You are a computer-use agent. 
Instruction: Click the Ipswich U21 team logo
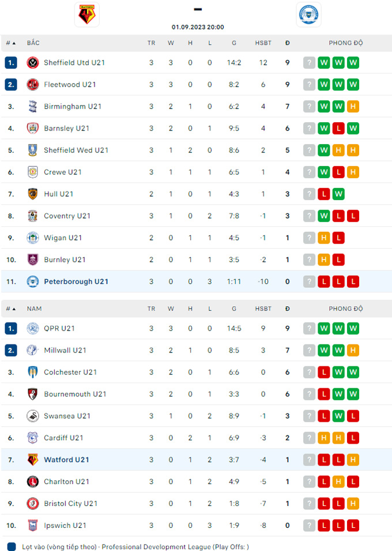(x=33, y=526)
